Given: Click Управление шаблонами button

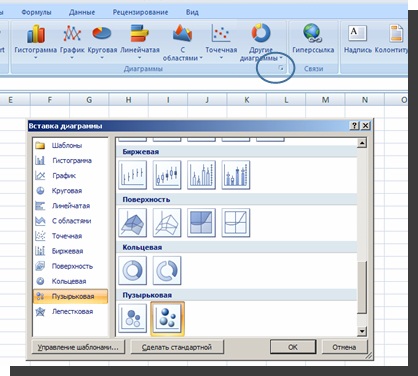Looking at the screenshot, I should [x=78, y=347].
